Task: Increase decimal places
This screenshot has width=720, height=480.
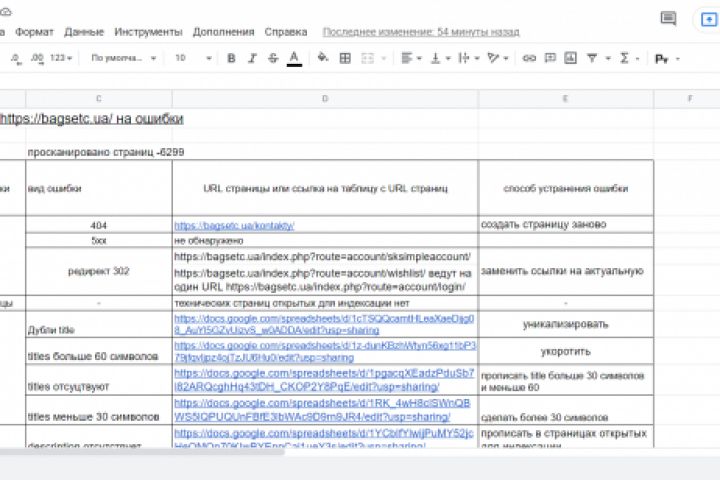Action: [37, 58]
